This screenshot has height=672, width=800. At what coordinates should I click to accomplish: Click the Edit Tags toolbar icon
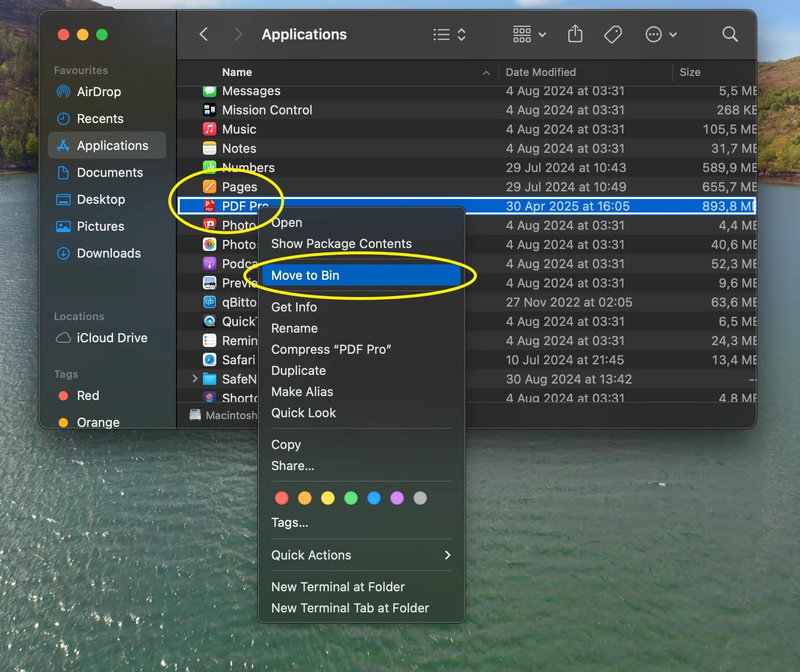(x=613, y=34)
